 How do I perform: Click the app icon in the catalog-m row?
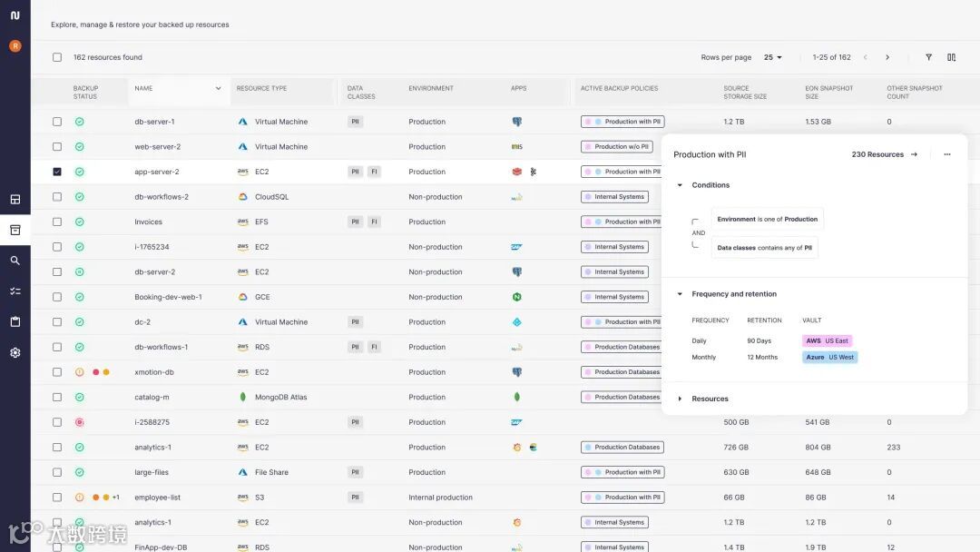(517, 397)
